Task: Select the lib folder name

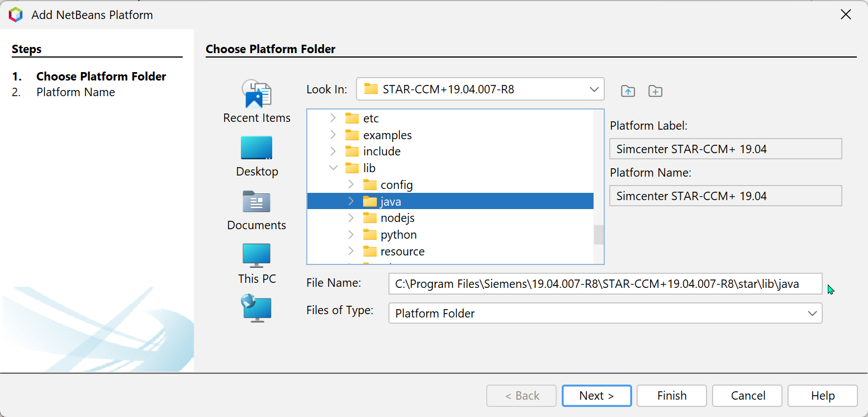Action: coord(369,168)
